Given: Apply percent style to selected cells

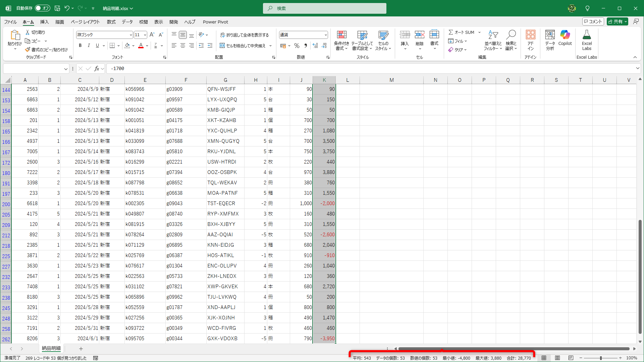Looking at the screenshot, I should pos(297,46).
